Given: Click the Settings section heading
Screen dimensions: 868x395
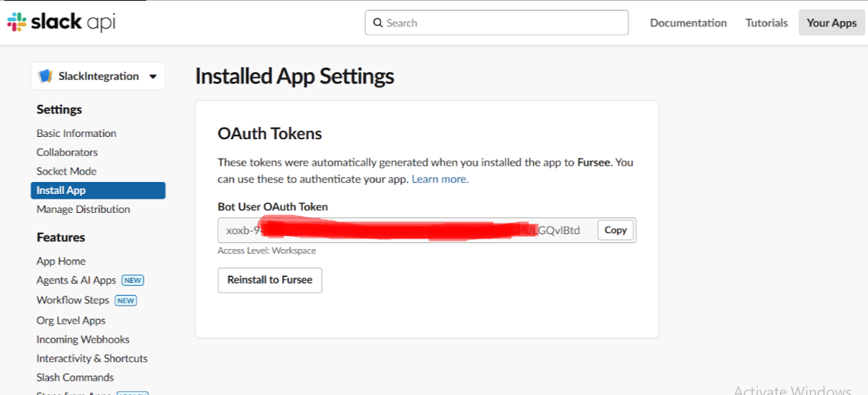Looking at the screenshot, I should [59, 110].
